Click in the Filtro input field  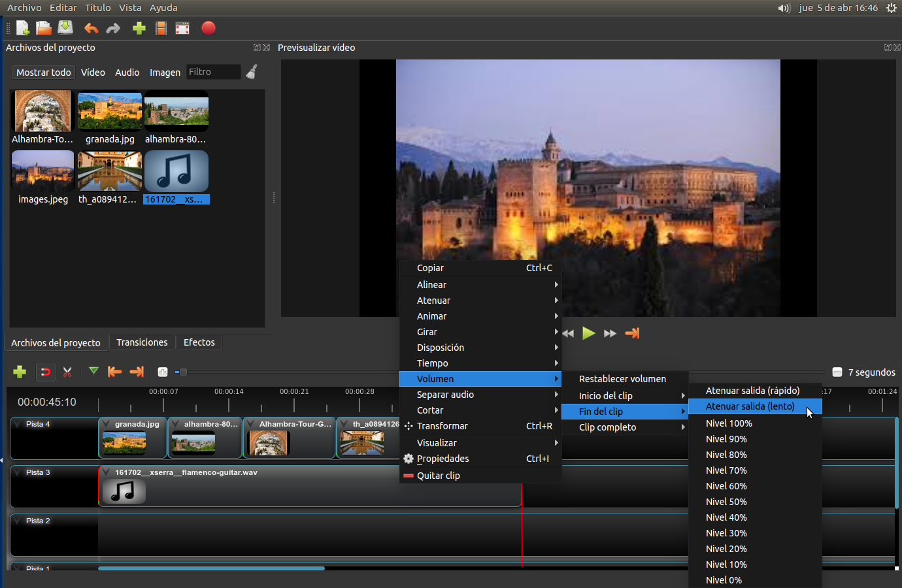pyautogui.click(x=213, y=72)
